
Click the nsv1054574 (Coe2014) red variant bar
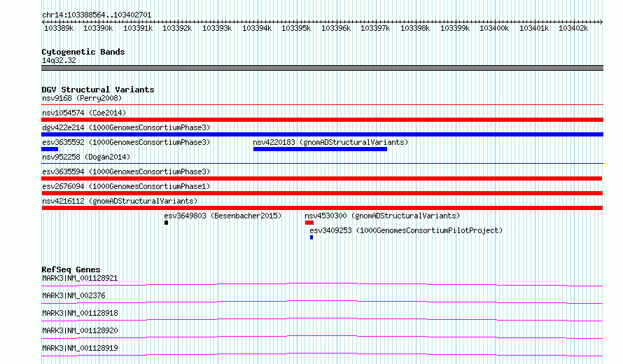(x=322, y=120)
